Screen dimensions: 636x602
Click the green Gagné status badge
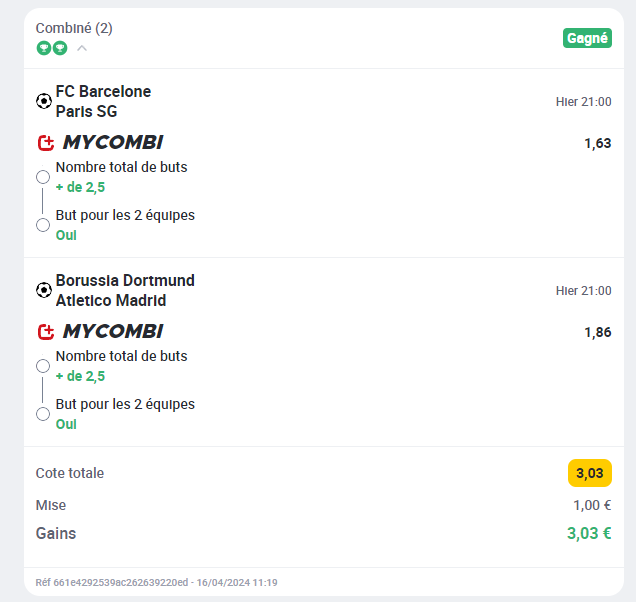pos(587,38)
